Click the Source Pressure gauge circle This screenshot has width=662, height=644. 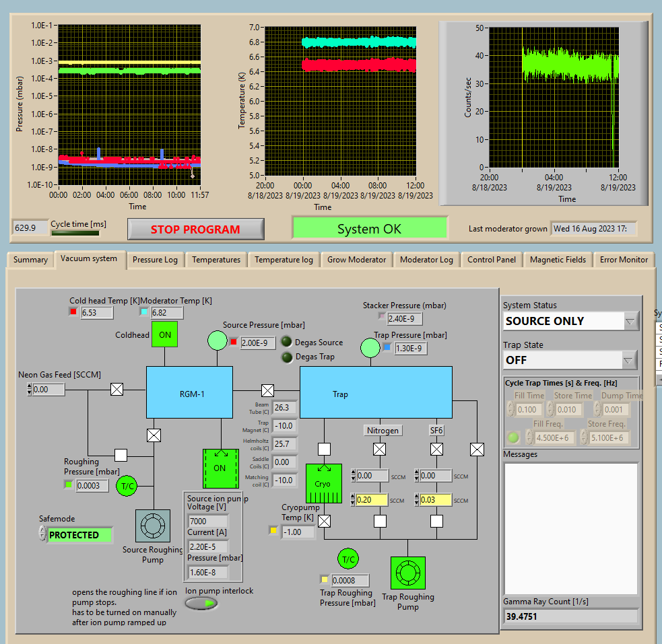[217, 341]
